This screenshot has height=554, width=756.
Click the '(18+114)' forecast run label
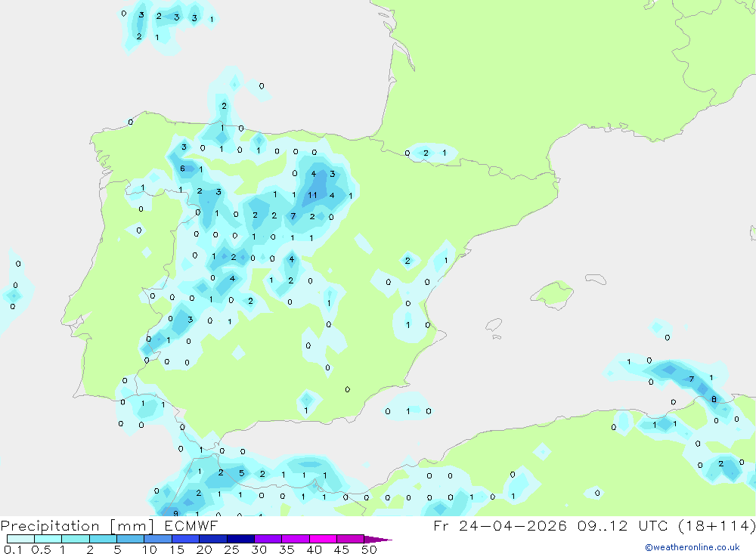(717, 525)
